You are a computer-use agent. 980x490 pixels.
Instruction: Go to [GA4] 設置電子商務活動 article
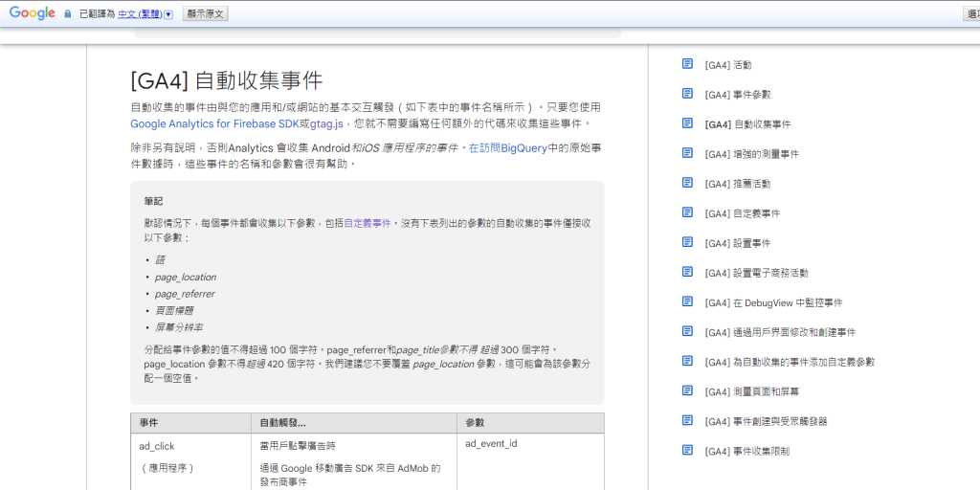tap(757, 273)
